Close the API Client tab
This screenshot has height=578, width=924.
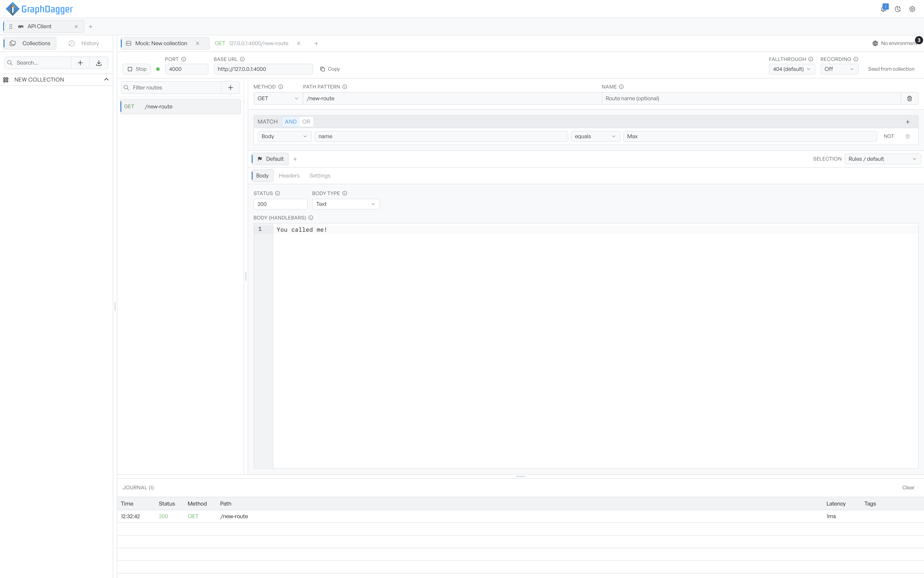(76, 26)
